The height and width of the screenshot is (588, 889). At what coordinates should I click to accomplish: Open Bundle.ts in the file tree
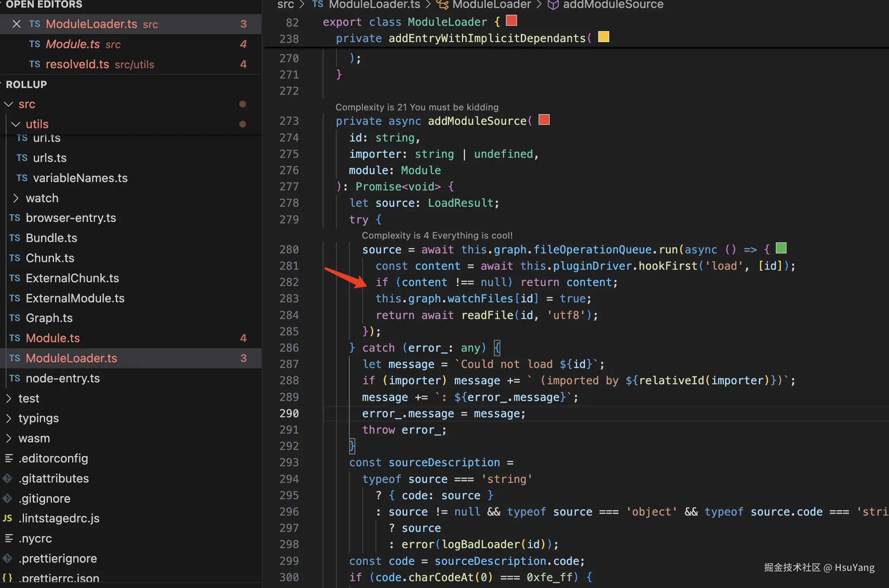51,238
